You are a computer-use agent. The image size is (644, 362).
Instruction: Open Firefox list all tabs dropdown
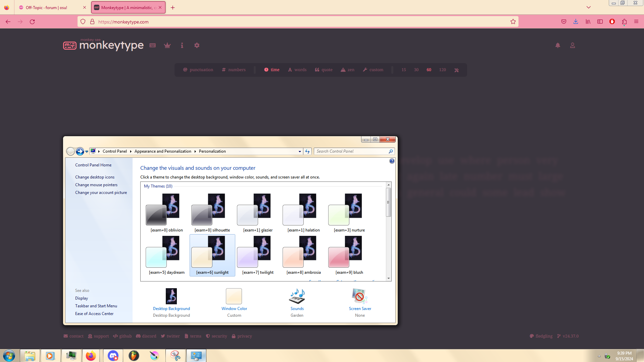pos(589,7)
